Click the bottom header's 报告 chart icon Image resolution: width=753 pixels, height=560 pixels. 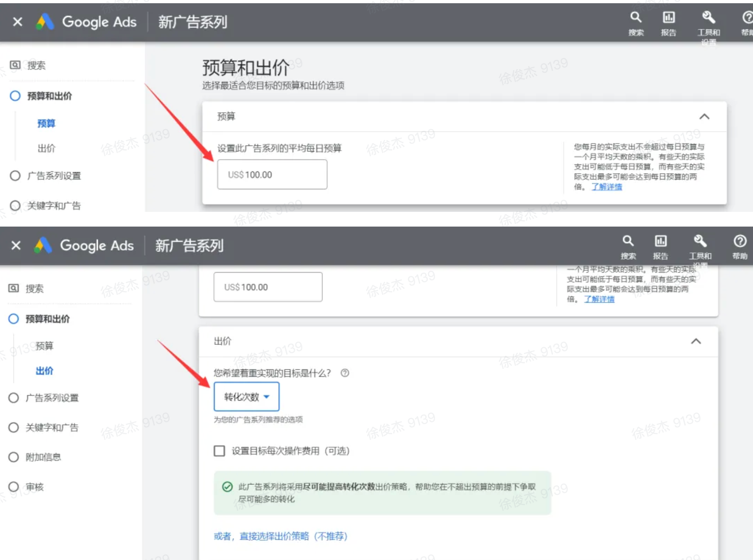tap(660, 241)
